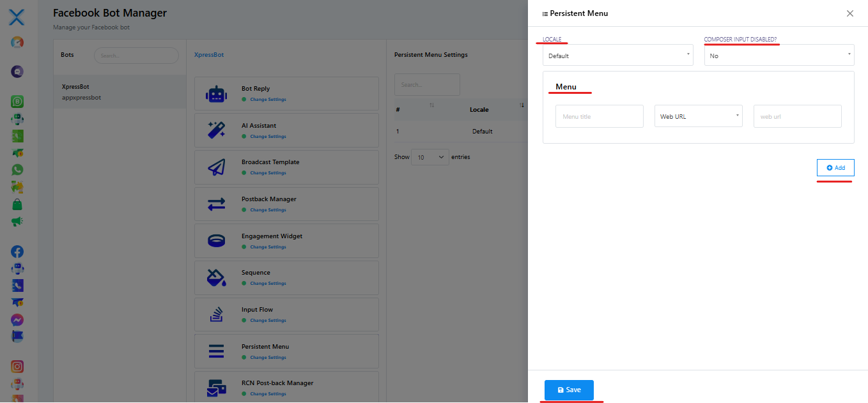868x403 pixels.
Task: Click the Bot Reply robot icon
Action: (x=216, y=94)
